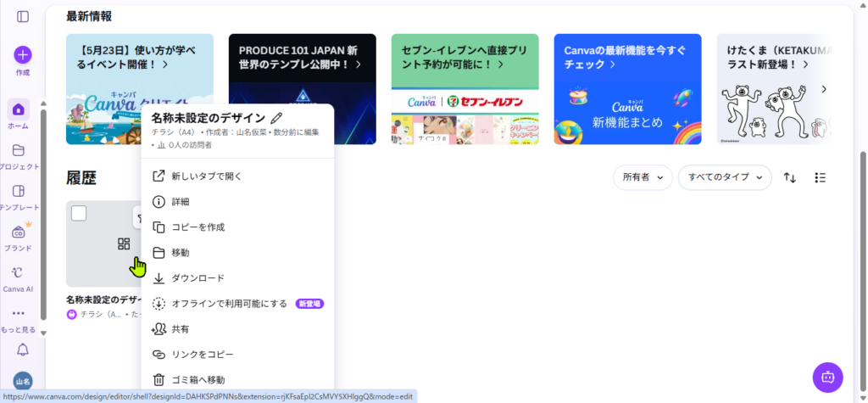Click the grid icon on design thumbnail
This screenshot has height=403, width=868.
(124, 243)
